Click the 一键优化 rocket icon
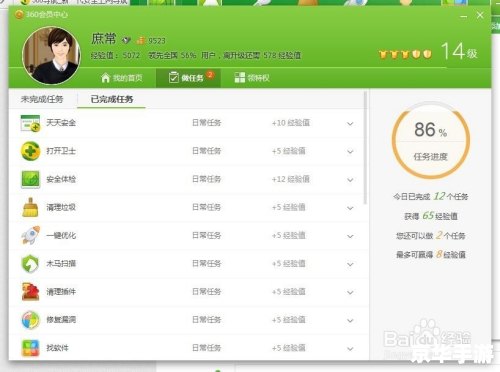500x372 pixels. pyautogui.click(x=30, y=235)
